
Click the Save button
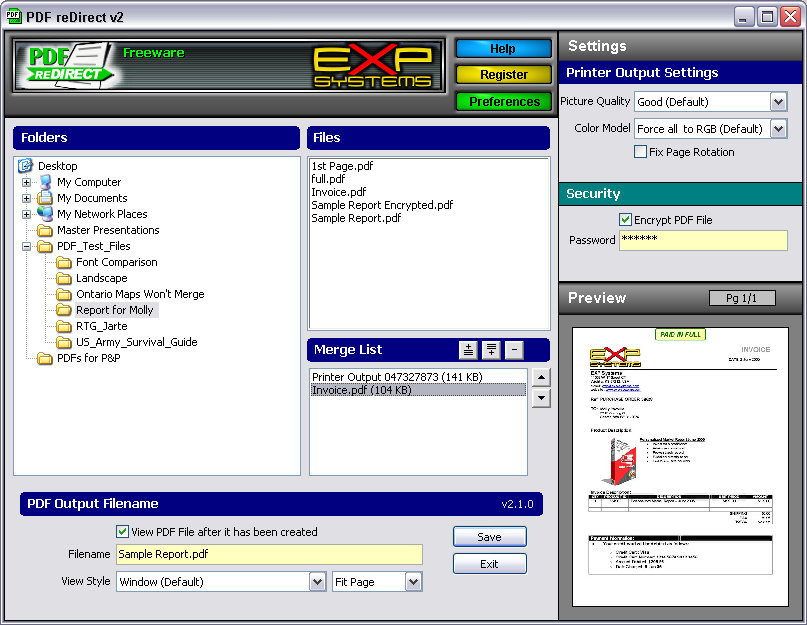point(489,536)
